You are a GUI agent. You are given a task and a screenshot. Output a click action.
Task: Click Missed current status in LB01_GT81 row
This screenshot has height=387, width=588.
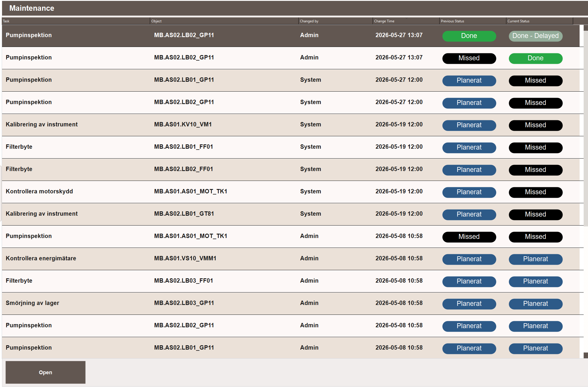(535, 215)
